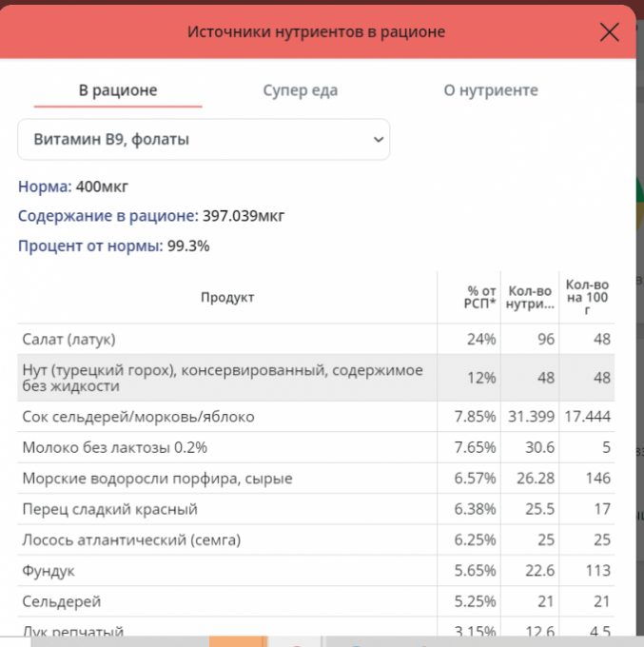644x647 pixels.
Task: Close the nutrient sources dialog
Action: click(610, 32)
